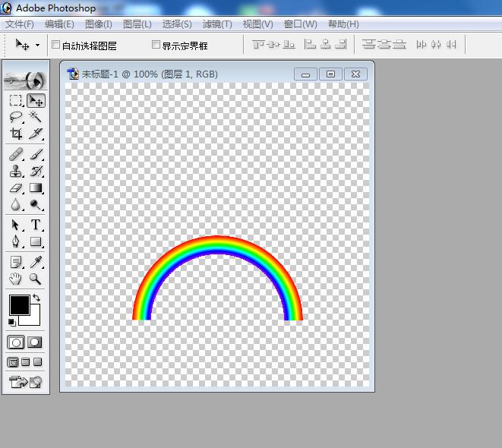Image resolution: width=502 pixels, height=448 pixels.
Task: Select the Type tool
Action: (36, 225)
